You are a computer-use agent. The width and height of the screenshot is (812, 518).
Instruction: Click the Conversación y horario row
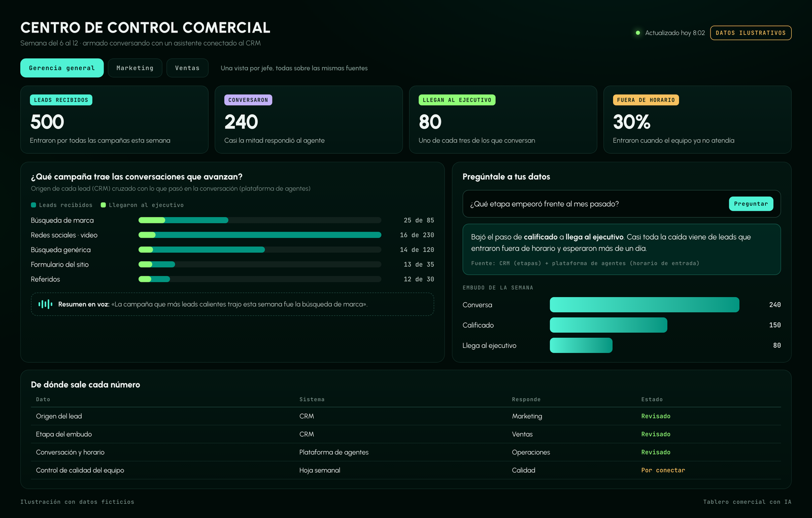(x=406, y=452)
